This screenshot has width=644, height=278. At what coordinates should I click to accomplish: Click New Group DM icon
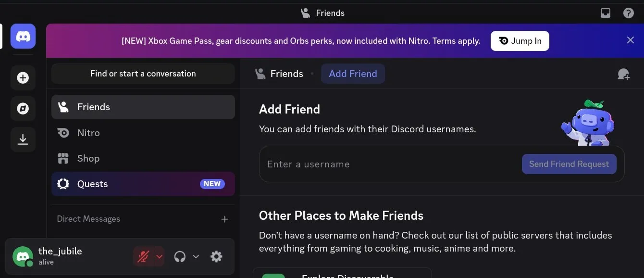click(623, 74)
